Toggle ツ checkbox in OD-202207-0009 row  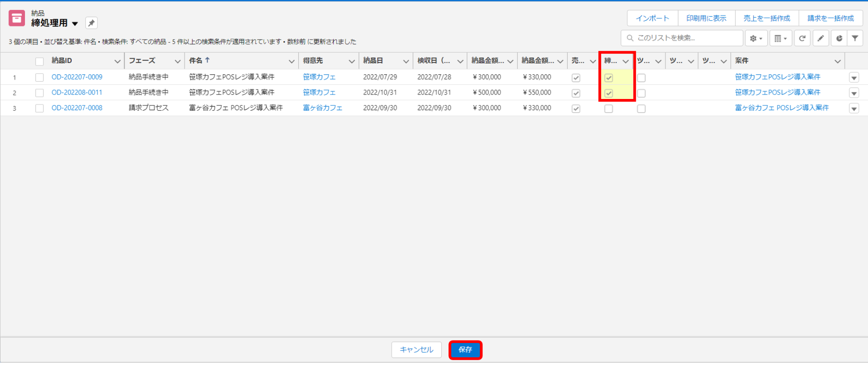[641, 78]
